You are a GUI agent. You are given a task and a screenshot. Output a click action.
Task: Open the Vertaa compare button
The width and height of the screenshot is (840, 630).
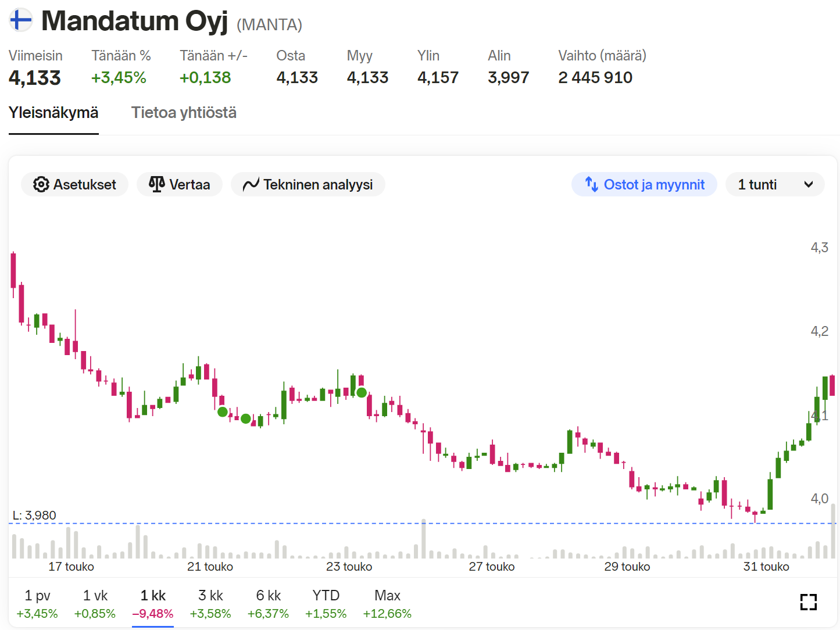(180, 184)
